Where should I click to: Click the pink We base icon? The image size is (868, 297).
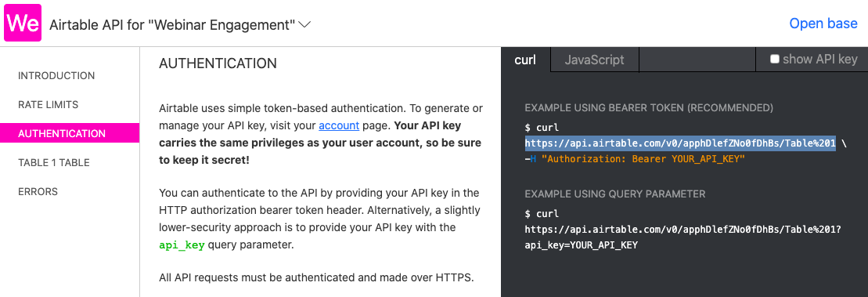[23, 24]
